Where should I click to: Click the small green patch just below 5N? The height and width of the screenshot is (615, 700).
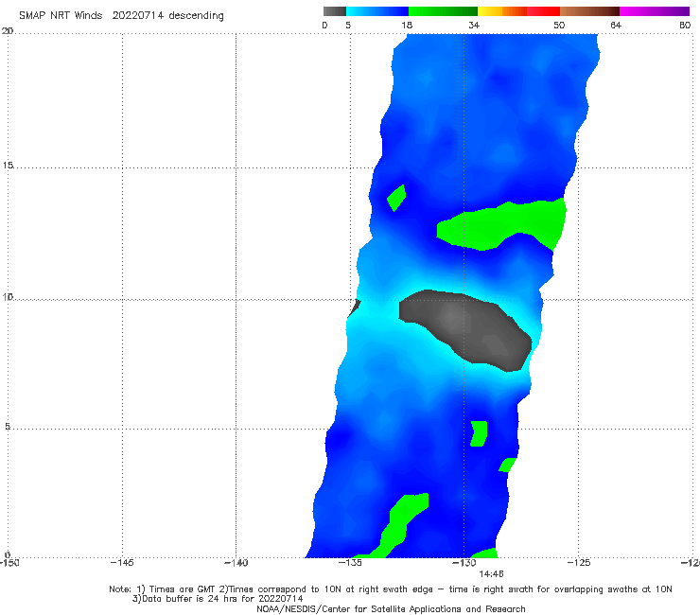pyautogui.click(x=479, y=433)
